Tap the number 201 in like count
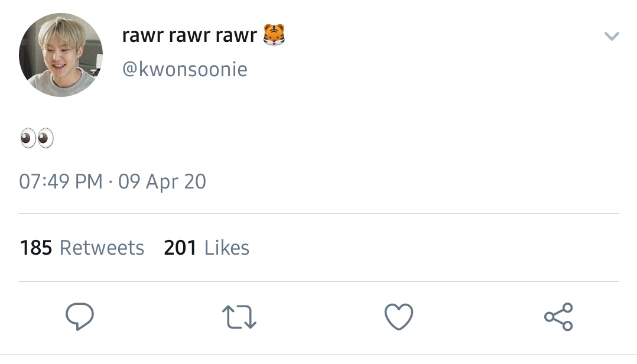 [180, 248]
